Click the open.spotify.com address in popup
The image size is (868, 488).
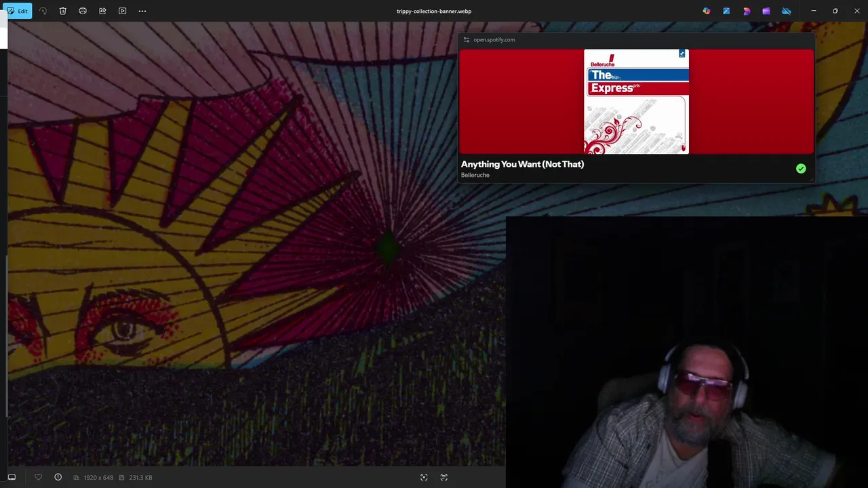click(494, 40)
